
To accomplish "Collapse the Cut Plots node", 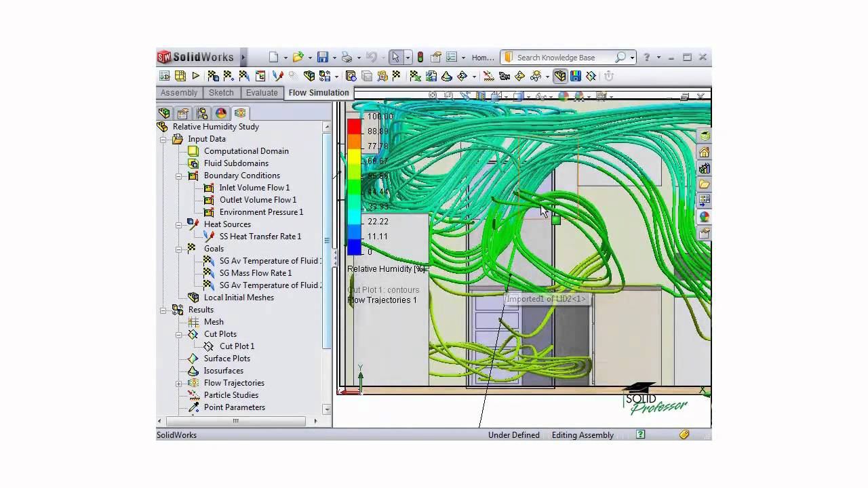I will [x=178, y=334].
